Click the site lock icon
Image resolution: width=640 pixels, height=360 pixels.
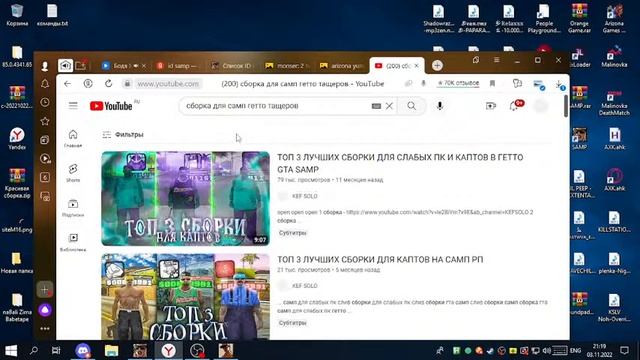(x=127, y=84)
